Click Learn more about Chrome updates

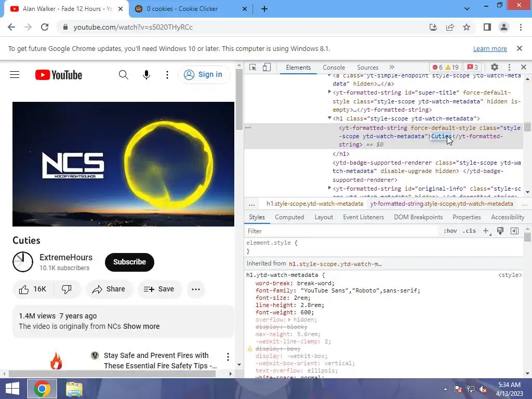point(490,49)
